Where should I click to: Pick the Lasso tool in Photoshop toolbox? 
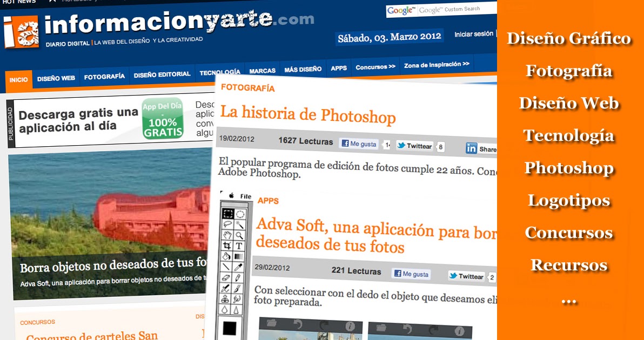pyautogui.click(x=228, y=225)
